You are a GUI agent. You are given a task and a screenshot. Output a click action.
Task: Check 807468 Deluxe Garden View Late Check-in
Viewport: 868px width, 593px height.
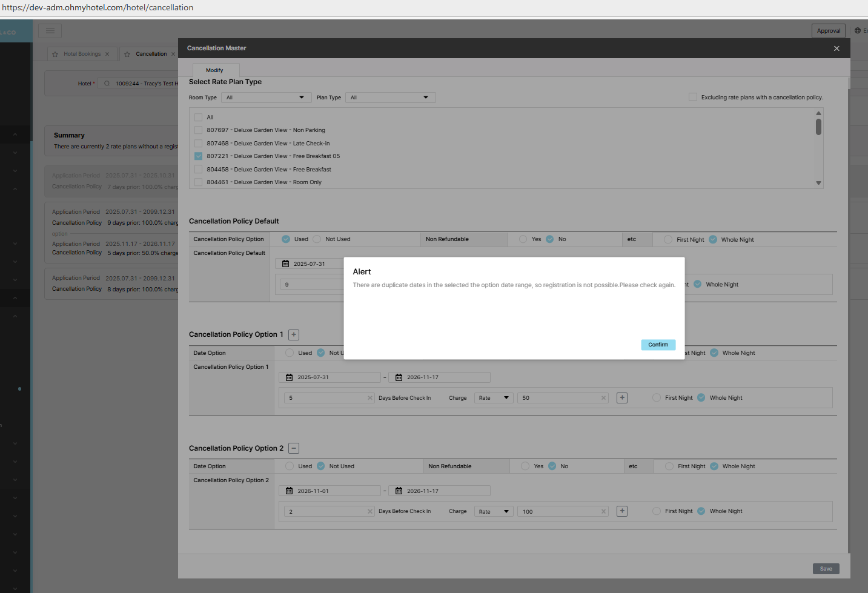coord(198,144)
